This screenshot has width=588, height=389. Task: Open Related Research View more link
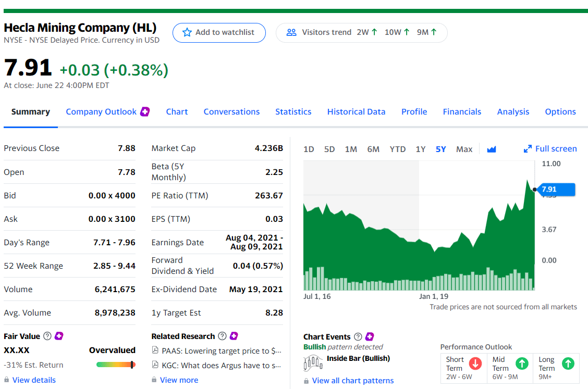click(x=179, y=380)
